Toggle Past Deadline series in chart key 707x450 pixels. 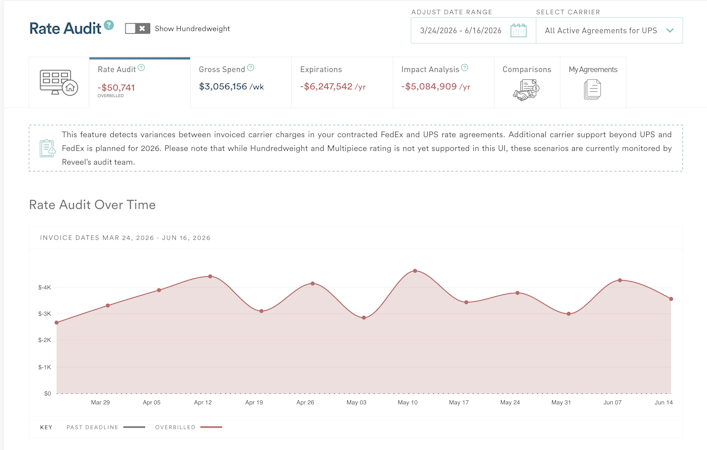pos(106,427)
